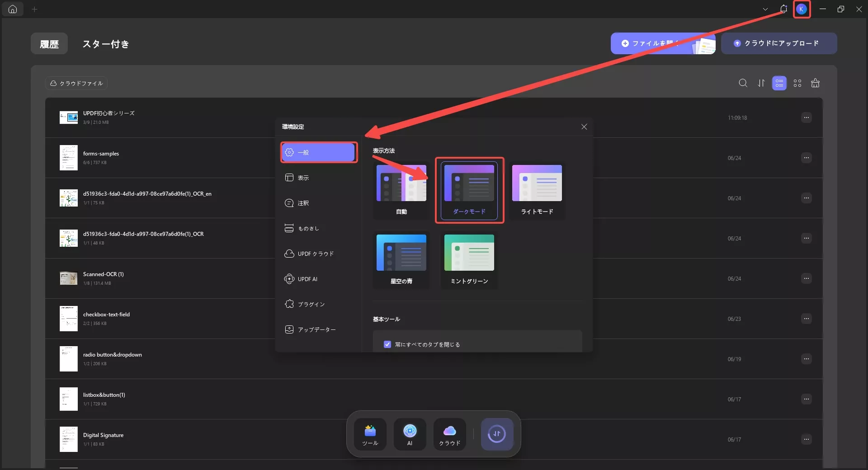Open the クラウドファイル filter
Image resolution: width=868 pixels, height=470 pixels.
(x=76, y=83)
